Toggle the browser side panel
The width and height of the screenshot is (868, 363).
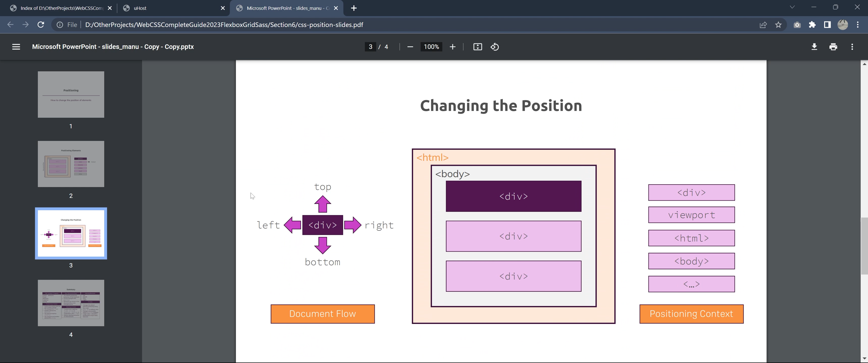point(827,25)
